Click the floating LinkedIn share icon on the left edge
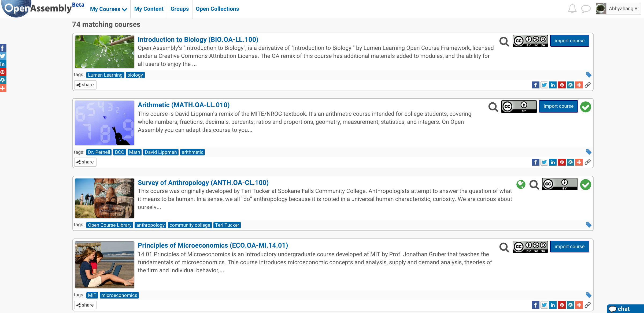The image size is (644, 313). 3,64
